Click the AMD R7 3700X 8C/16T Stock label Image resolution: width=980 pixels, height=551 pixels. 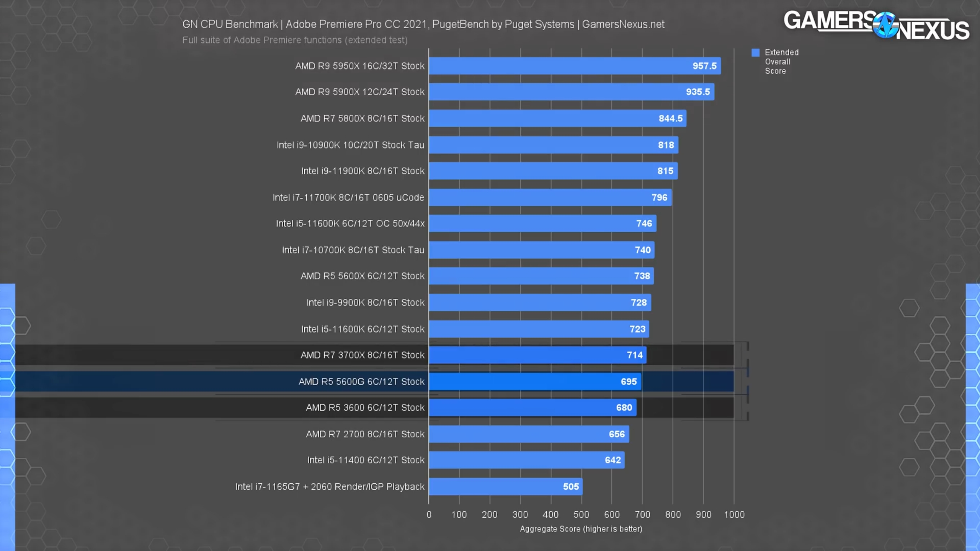pos(362,355)
